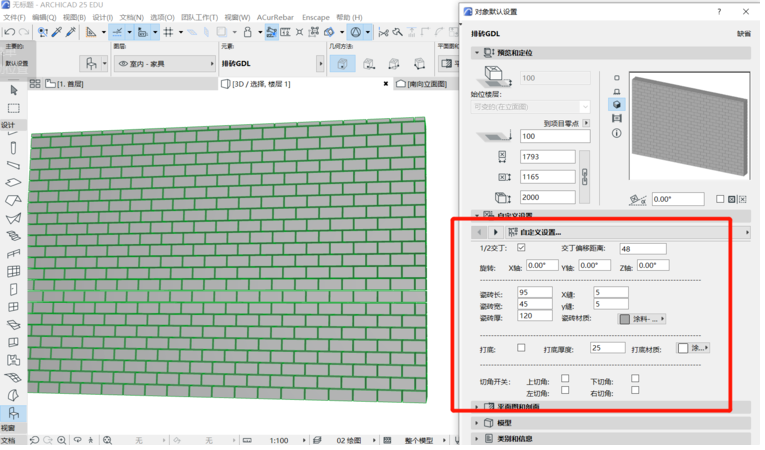Go to next custom settings page arrow
This screenshot has width=765, height=450.
click(495, 232)
